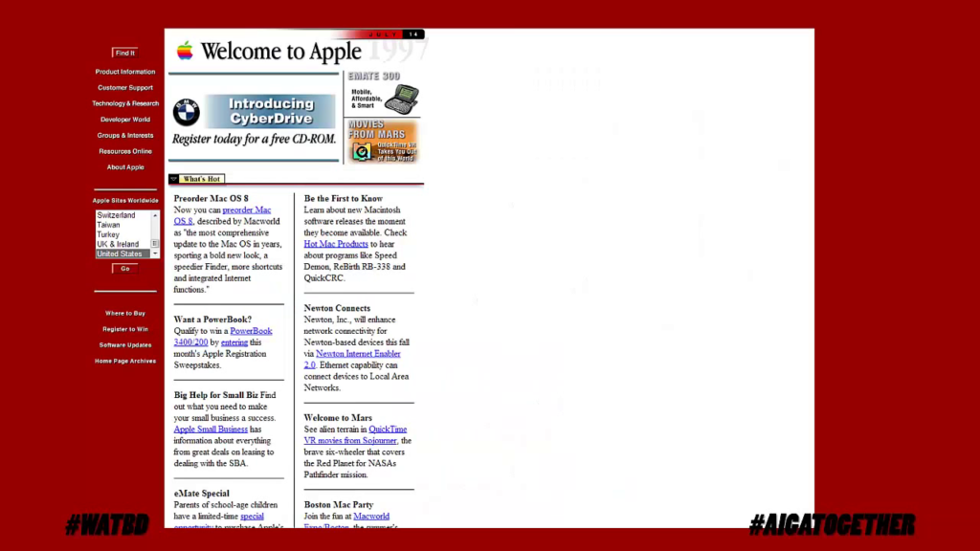Image resolution: width=980 pixels, height=551 pixels.
Task: Open QuickTime VR movies from Sojourner link
Action: click(356, 435)
